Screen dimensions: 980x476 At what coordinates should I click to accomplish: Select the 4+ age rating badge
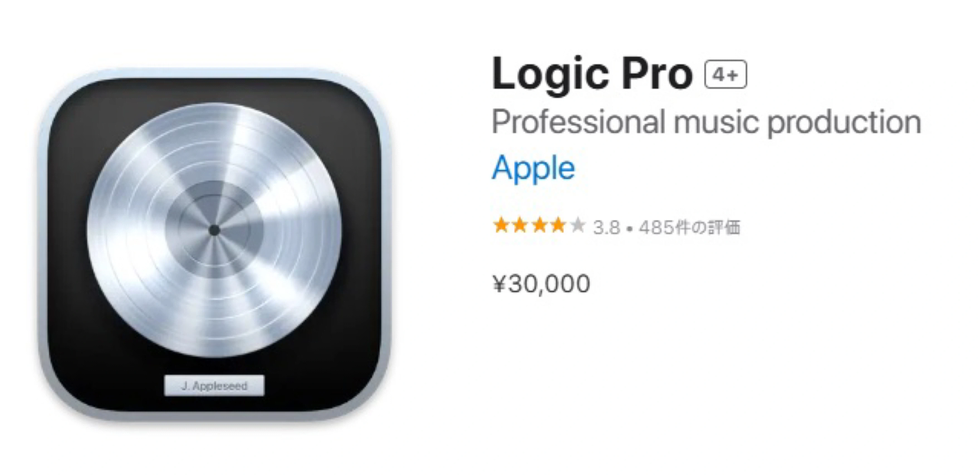pyautogui.click(x=725, y=75)
